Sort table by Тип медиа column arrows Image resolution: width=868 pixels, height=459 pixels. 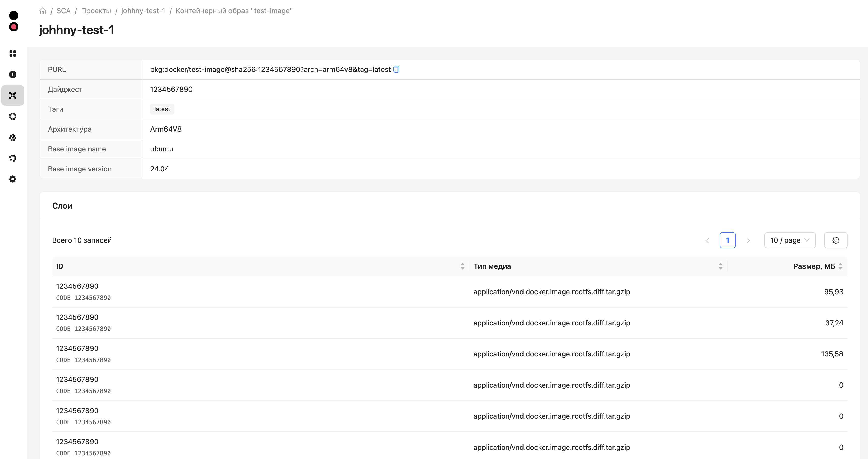[720, 266]
